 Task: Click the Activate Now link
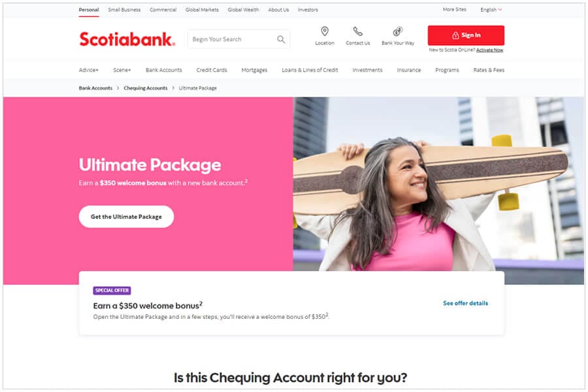pos(489,50)
